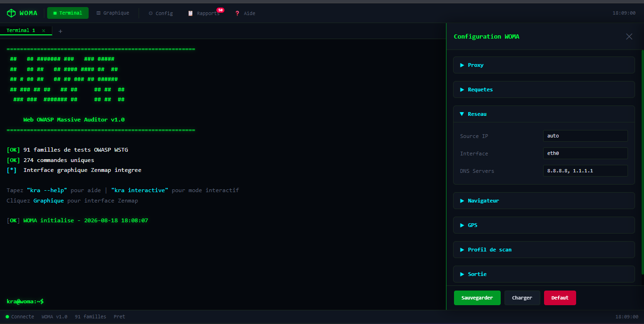Add a new terminal tab with plus

click(x=60, y=31)
